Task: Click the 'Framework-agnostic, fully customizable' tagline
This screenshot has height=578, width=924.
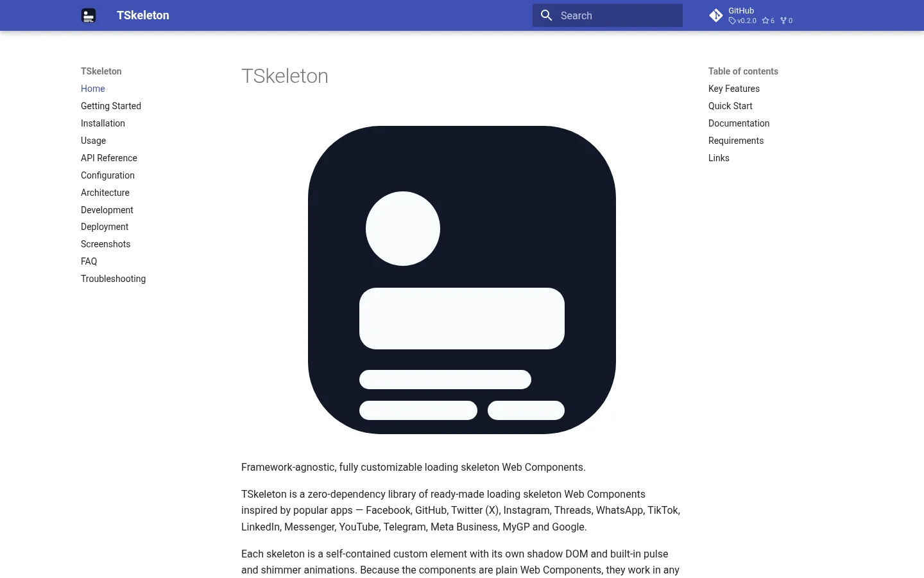Action: click(413, 467)
